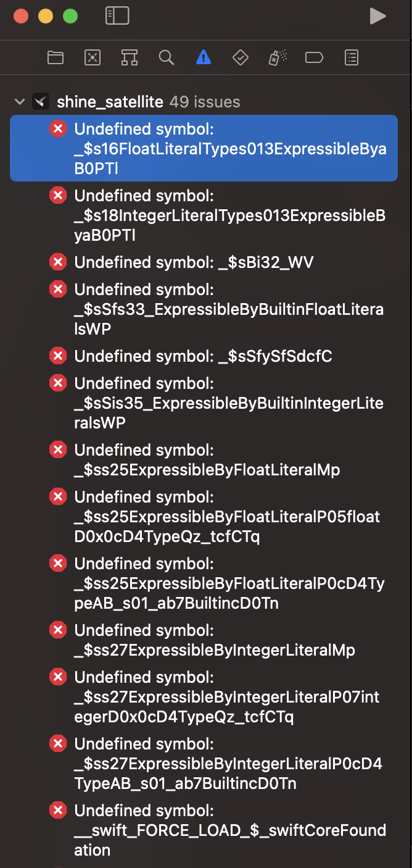The height and width of the screenshot is (868, 412).
Task: Open the Project navigator folder icon
Action: tap(56, 58)
